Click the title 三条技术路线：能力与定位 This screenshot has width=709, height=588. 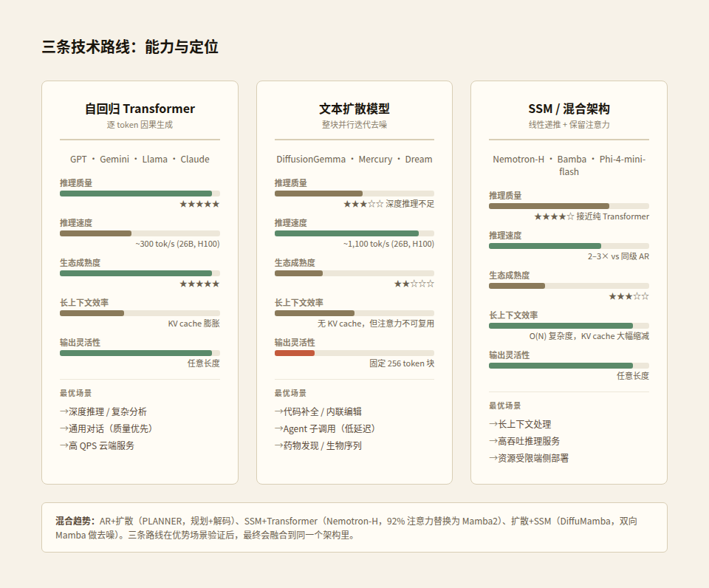(x=130, y=47)
